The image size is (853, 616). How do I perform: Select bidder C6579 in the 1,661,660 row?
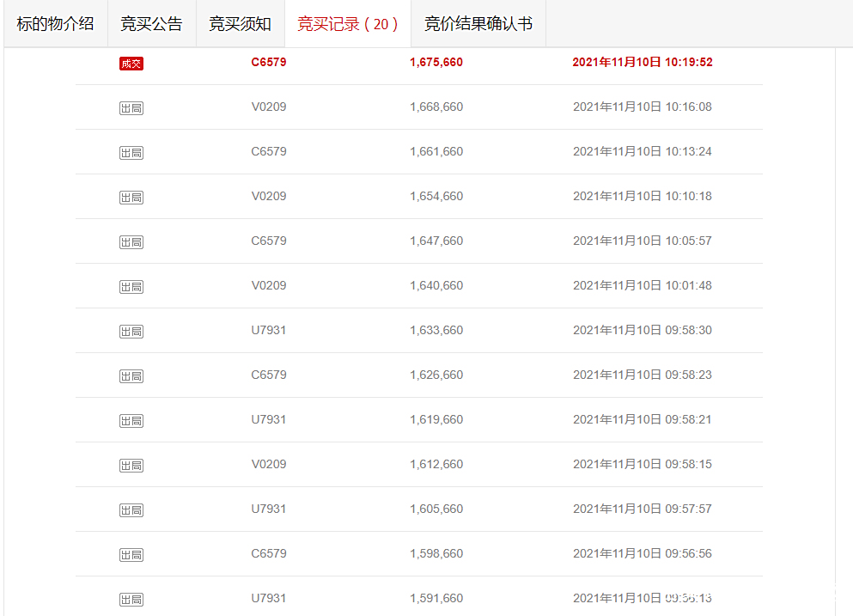click(x=269, y=151)
